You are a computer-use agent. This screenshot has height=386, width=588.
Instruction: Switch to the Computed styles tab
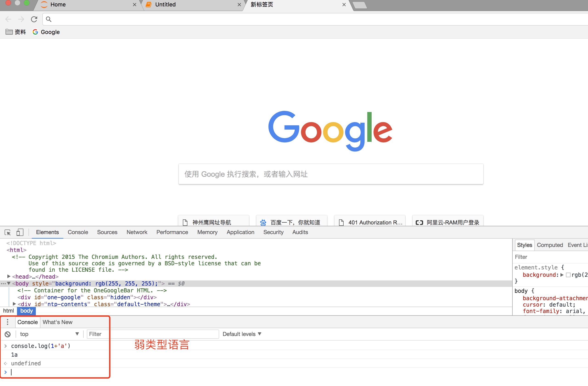click(x=550, y=245)
